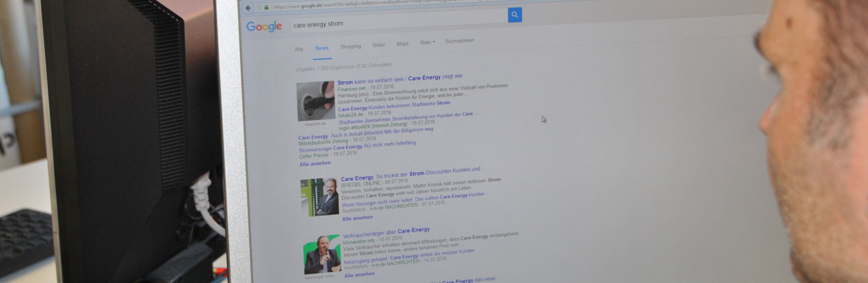Click the 'Celler Presse - 18.07.2016' source line

[328, 155]
